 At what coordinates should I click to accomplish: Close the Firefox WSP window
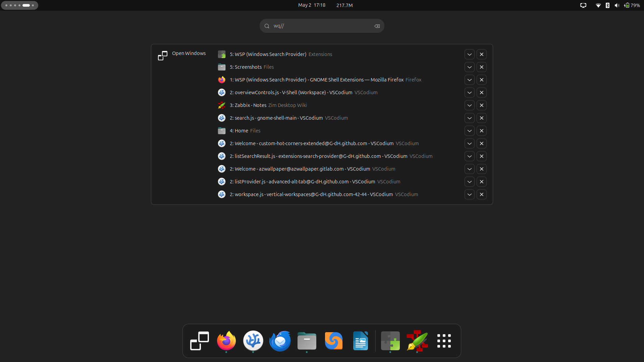(482, 80)
